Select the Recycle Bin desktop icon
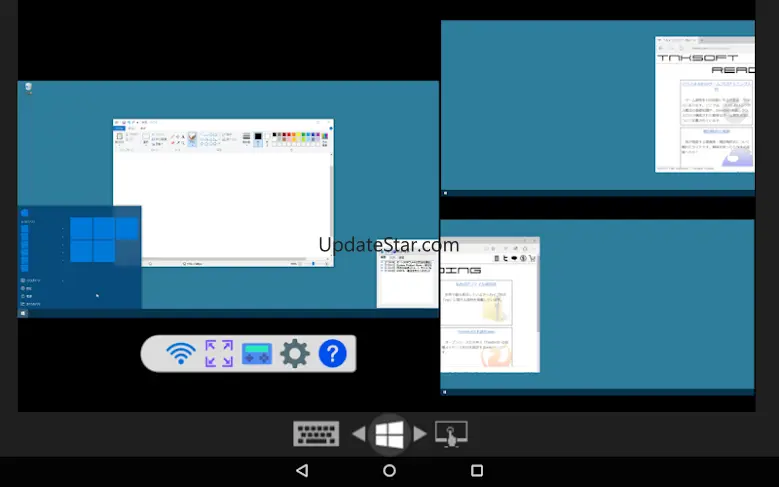 click(28, 88)
